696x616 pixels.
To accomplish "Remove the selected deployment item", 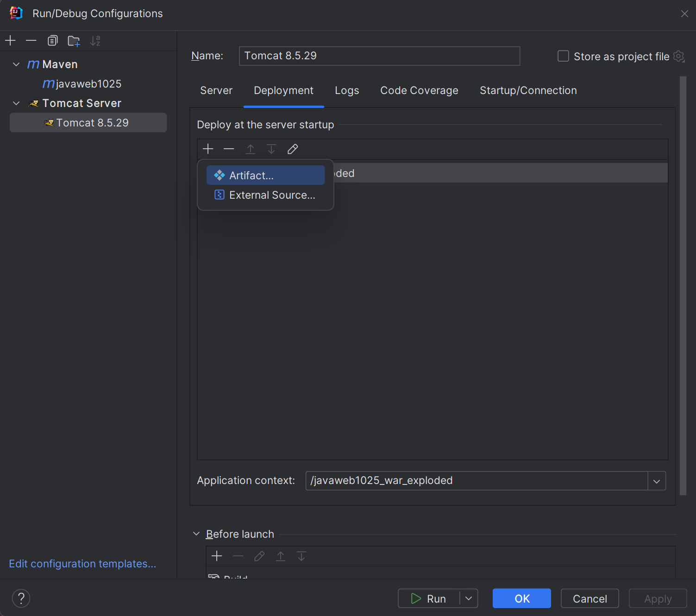I will (229, 149).
